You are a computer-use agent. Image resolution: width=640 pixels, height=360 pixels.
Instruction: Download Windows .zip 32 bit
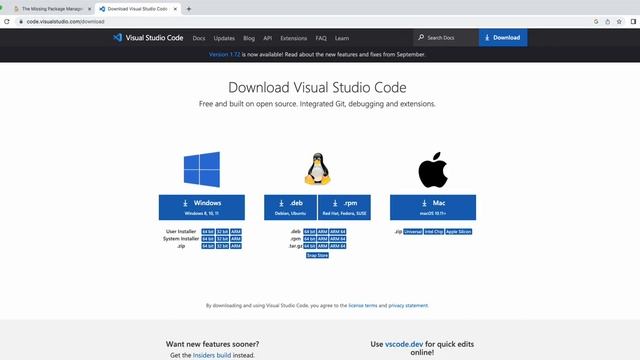pos(222,246)
